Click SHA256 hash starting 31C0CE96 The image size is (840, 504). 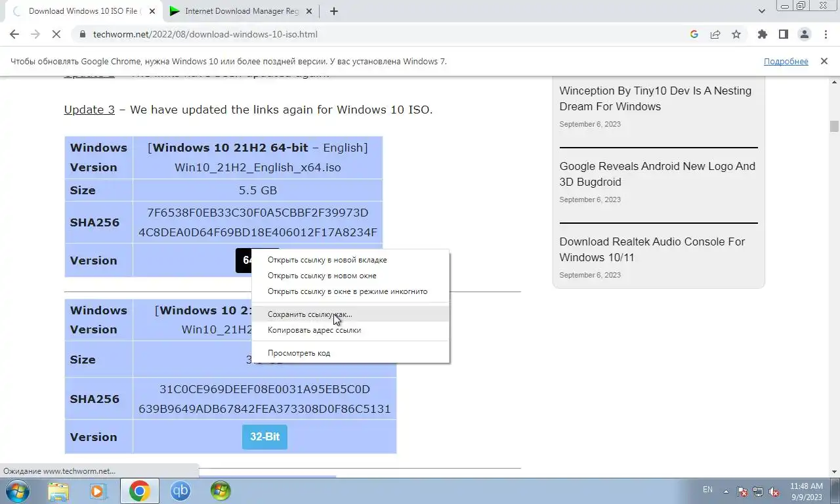264,399
